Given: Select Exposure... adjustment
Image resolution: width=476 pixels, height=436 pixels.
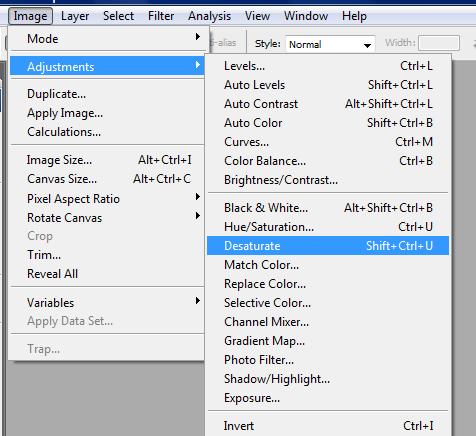Looking at the screenshot, I should [x=328, y=398].
